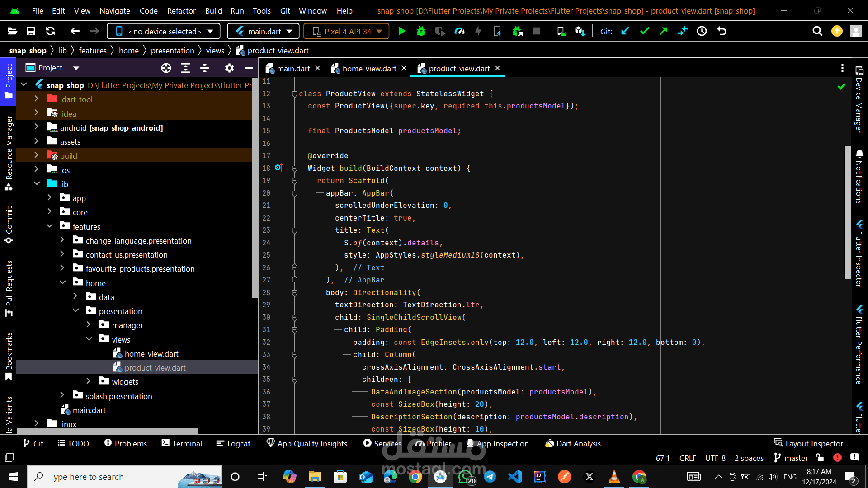Click the Debug bug icon
868x488 pixels.
421,31
